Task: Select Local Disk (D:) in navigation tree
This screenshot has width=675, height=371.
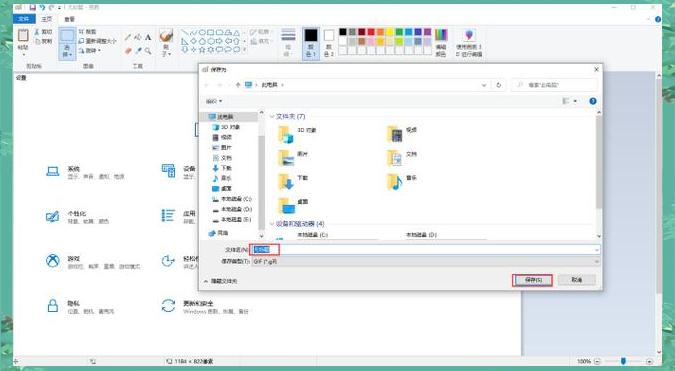Action: tap(232, 209)
